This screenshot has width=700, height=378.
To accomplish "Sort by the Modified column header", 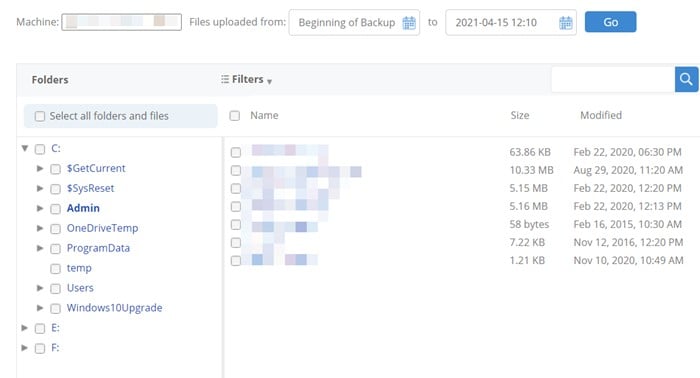I will 601,115.
